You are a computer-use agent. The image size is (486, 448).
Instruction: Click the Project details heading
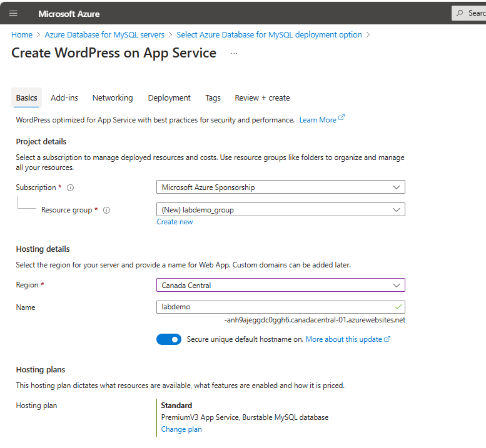tap(41, 141)
